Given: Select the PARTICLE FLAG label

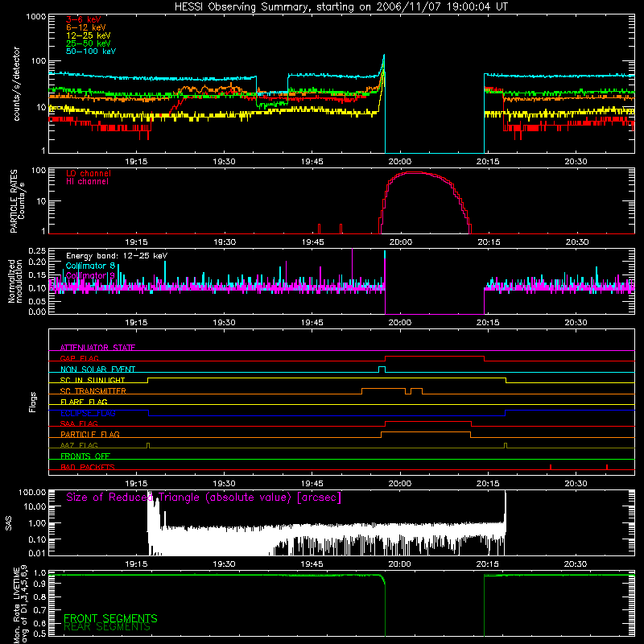Looking at the screenshot, I should [x=90, y=434].
